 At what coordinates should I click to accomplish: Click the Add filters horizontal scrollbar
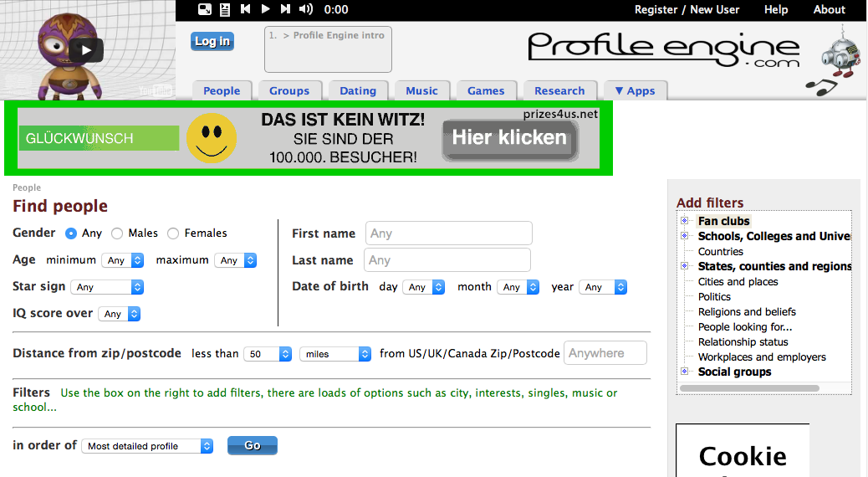click(749, 388)
